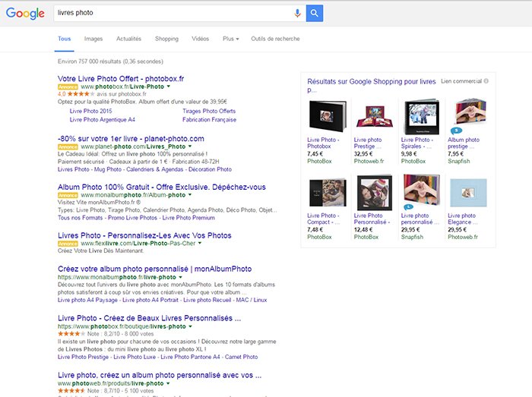The height and width of the screenshot is (397, 532).
Task: Open Résultats sur Google Shopping pour livres heading
Action: click(372, 85)
